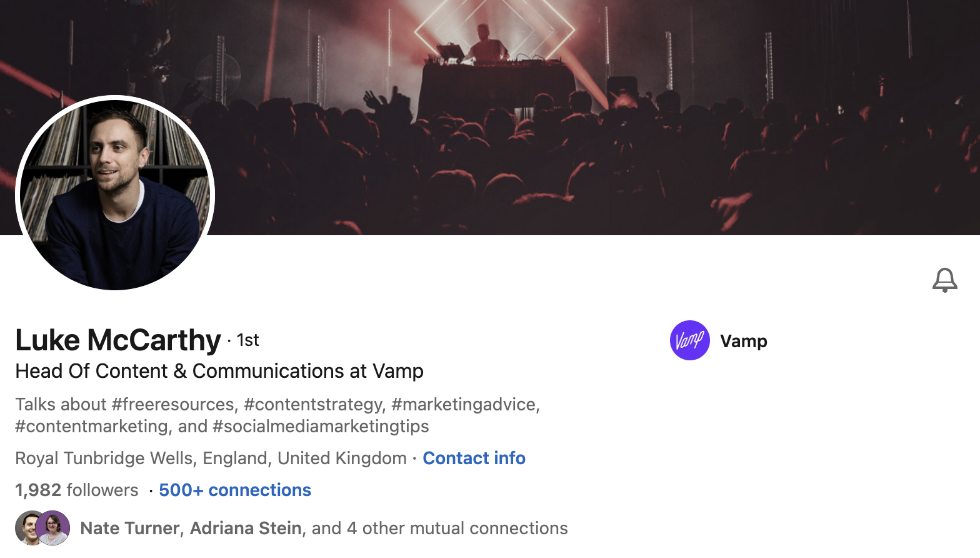Click the Royal Tunbridge Wells location text
The image size is (980, 558).
point(211,458)
